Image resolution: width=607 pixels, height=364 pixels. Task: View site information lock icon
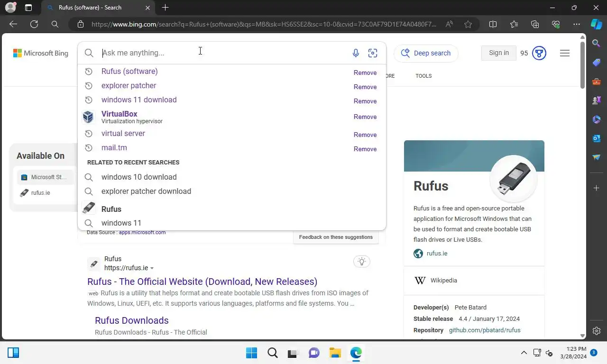tap(81, 24)
